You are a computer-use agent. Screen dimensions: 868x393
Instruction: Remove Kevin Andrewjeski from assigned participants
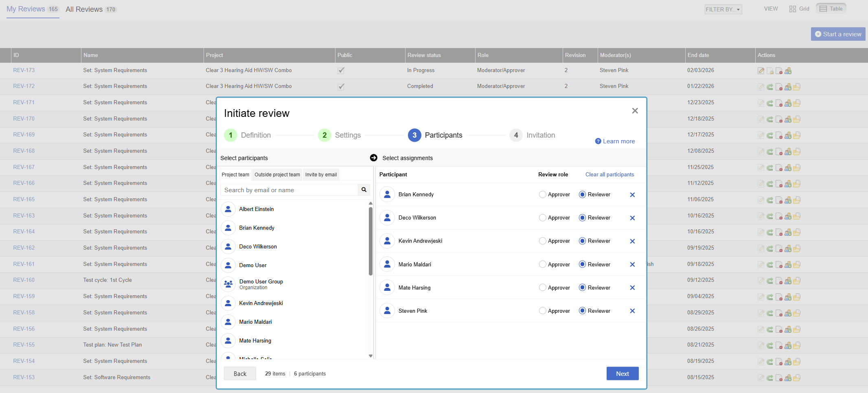pyautogui.click(x=632, y=241)
